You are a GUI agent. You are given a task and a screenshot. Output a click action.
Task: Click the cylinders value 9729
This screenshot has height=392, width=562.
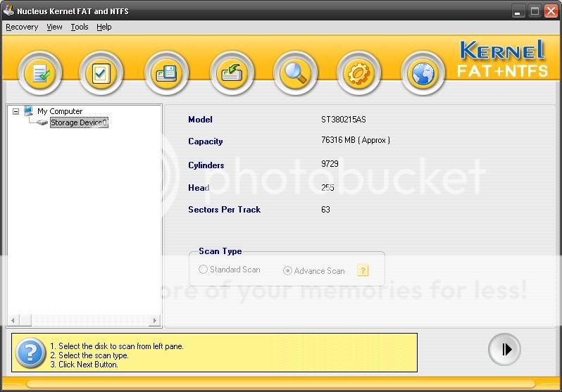(x=330, y=164)
